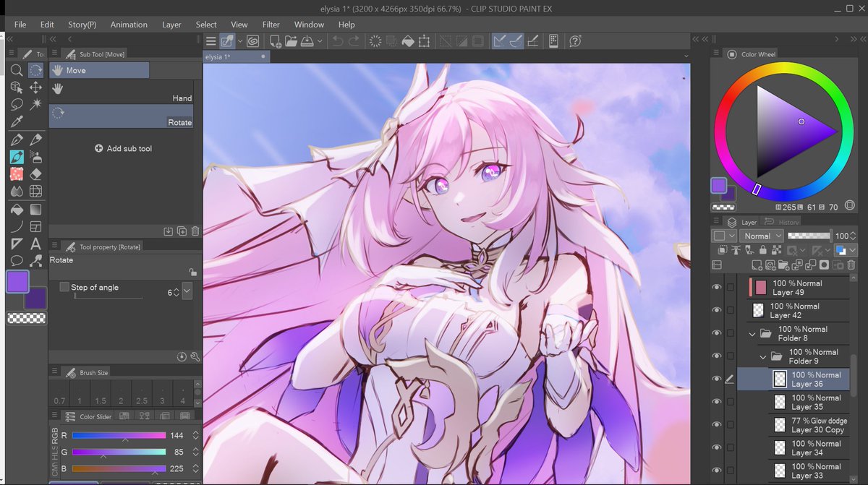Image resolution: width=868 pixels, height=485 pixels.
Task: Collapse Folder 8 in layer list
Action: (752, 334)
